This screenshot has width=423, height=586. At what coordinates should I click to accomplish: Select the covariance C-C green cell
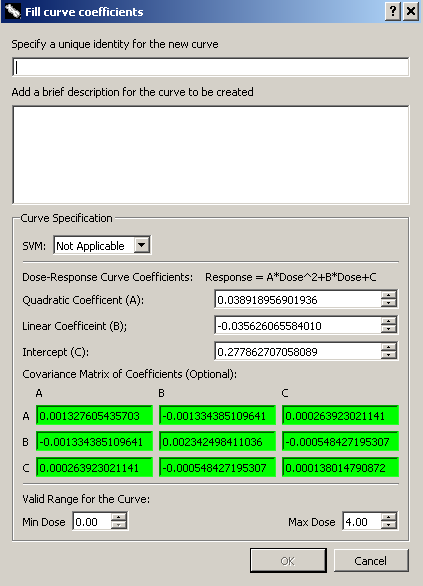click(340, 467)
